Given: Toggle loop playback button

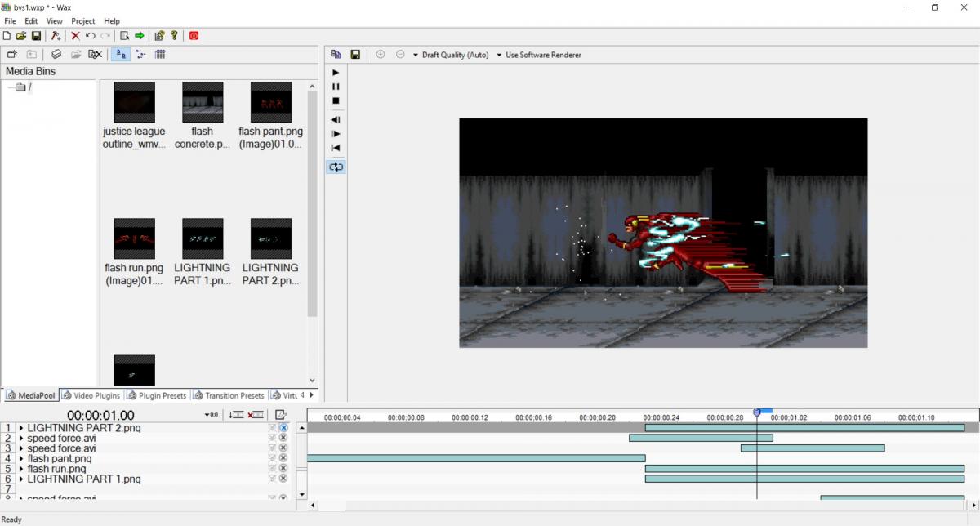Looking at the screenshot, I should tap(336, 167).
